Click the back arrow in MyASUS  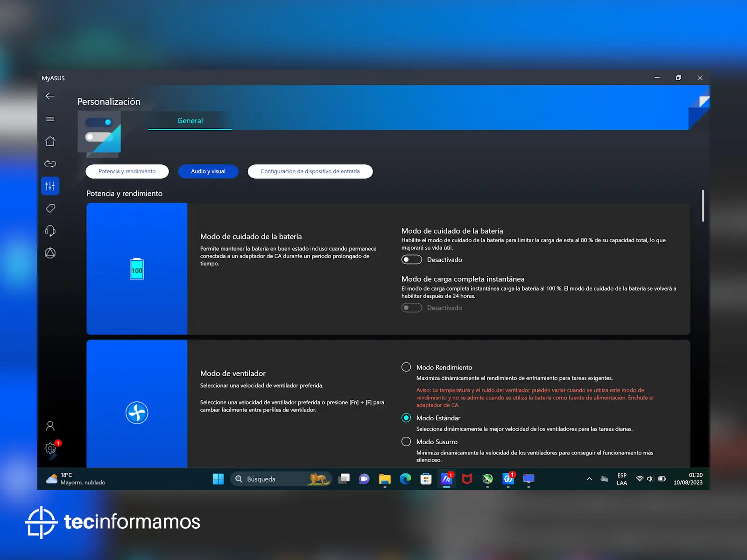click(x=50, y=96)
